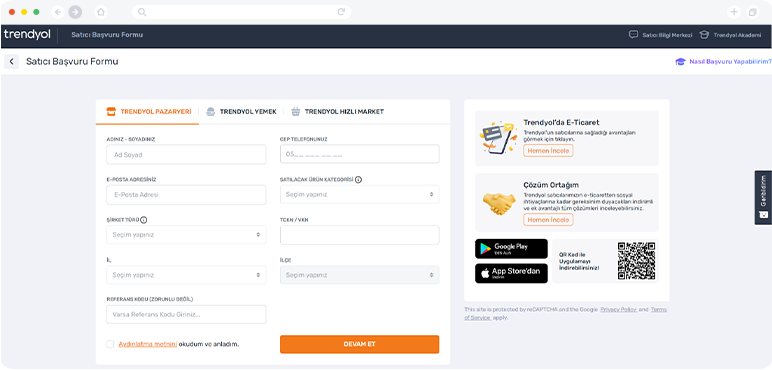Image resolution: width=772 pixels, height=370 pixels.
Task: Focus the E-Posta Adresi input field
Action: [186, 195]
